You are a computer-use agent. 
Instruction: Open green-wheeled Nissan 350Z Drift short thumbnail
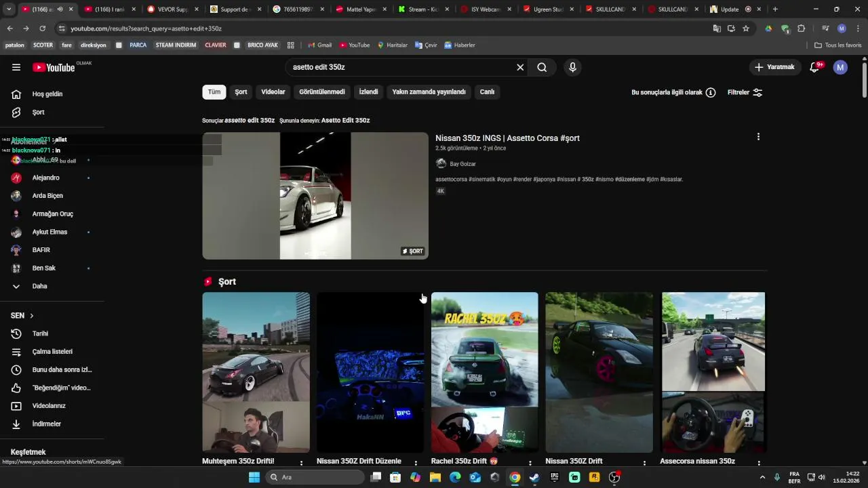(x=599, y=372)
